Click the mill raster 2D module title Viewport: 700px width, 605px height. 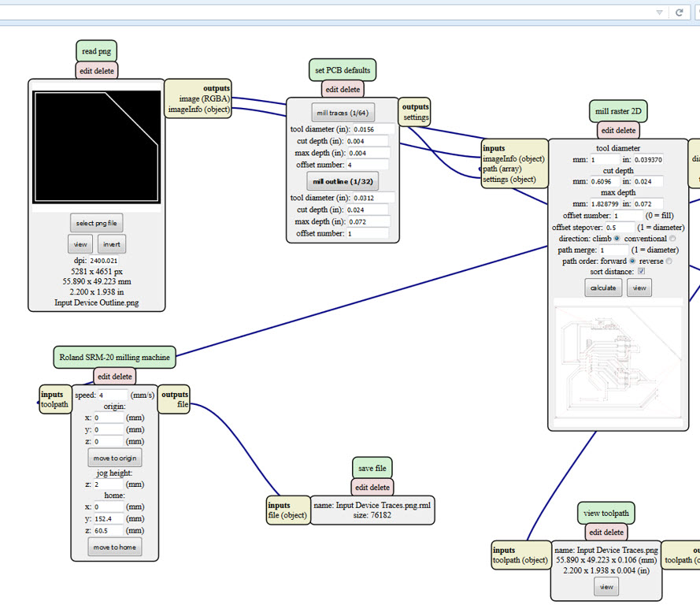(618, 111)
